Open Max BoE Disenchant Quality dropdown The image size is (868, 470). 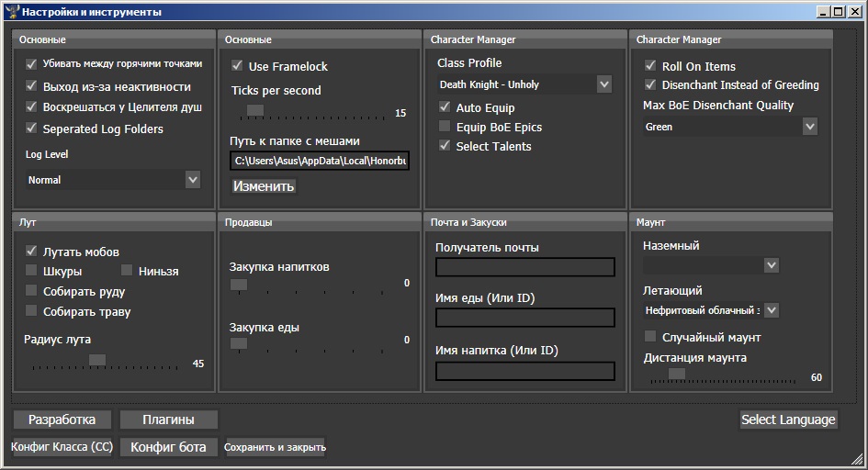(x=730, y=127)
